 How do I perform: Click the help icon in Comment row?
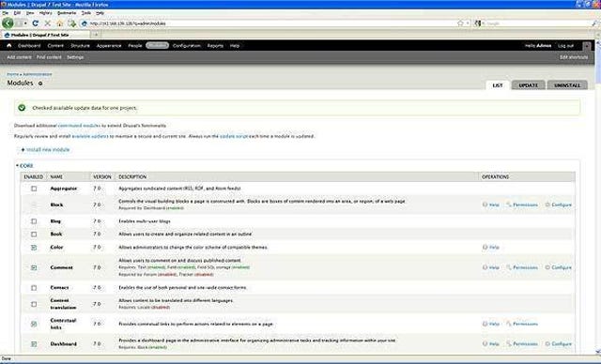pyautogui.click(x=485, y=267)
